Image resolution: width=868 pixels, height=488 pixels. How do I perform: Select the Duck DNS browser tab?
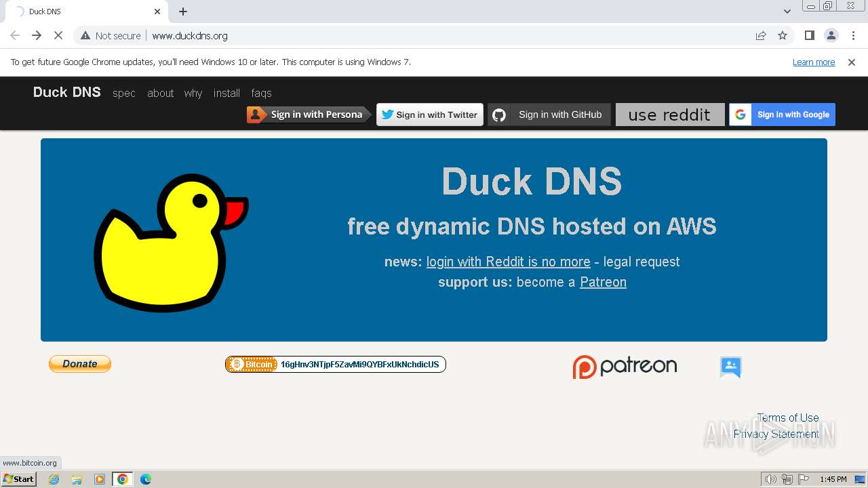click(x=87, y=12)
